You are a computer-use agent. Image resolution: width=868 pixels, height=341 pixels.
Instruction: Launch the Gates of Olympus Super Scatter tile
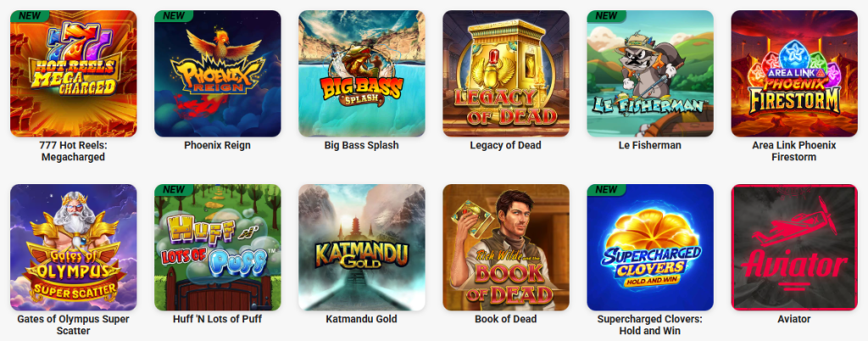(x=74, y=248)
